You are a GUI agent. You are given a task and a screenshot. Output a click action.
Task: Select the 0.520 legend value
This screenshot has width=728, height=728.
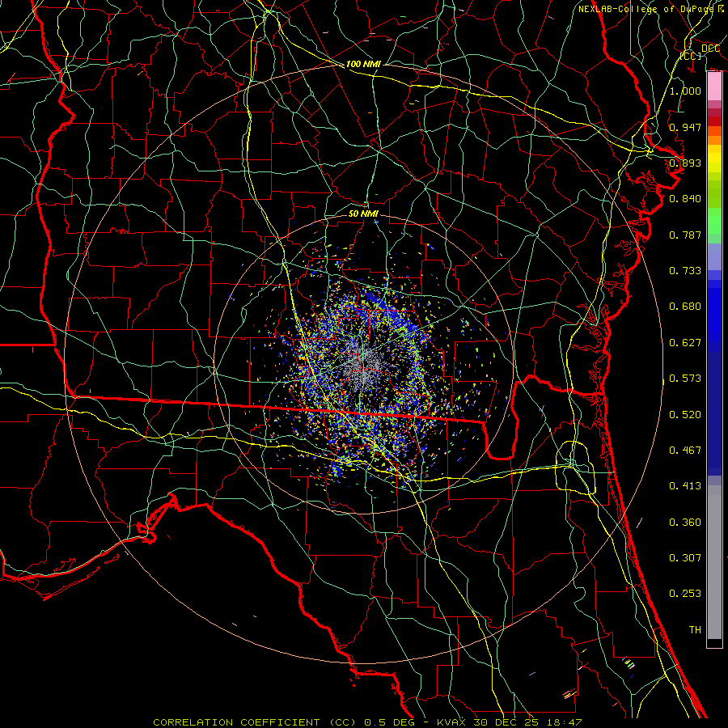point(685,415)
